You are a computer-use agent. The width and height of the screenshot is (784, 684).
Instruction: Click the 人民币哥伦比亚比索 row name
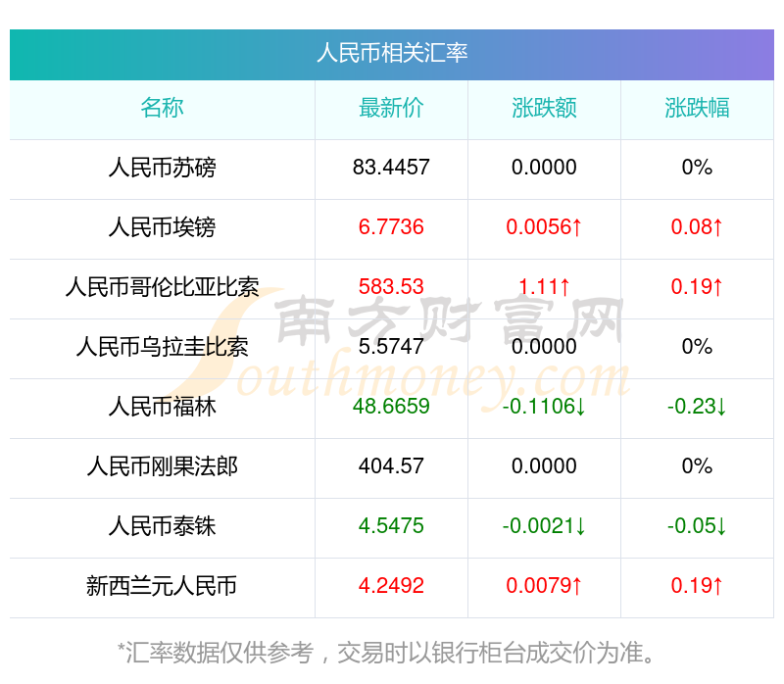162,287
